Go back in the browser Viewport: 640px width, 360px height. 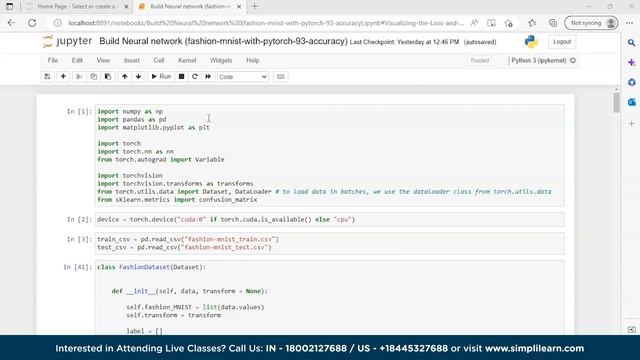click(x=11, y=23)
